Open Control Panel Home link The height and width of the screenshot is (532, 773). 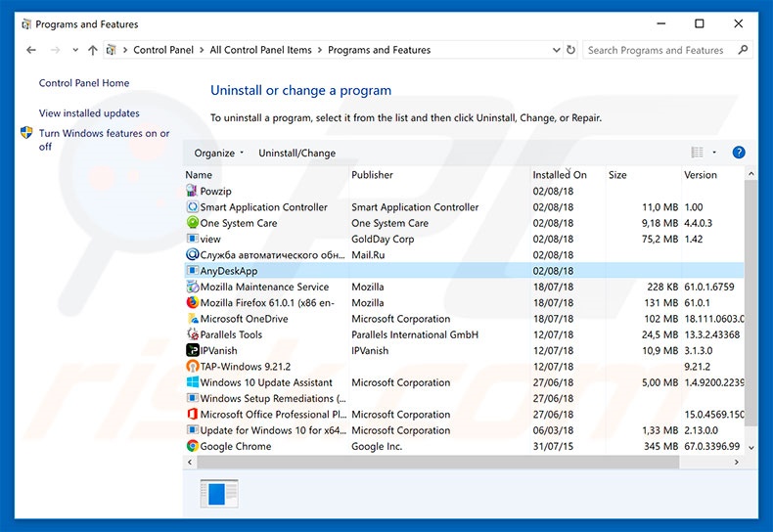[x=84, y=83]
